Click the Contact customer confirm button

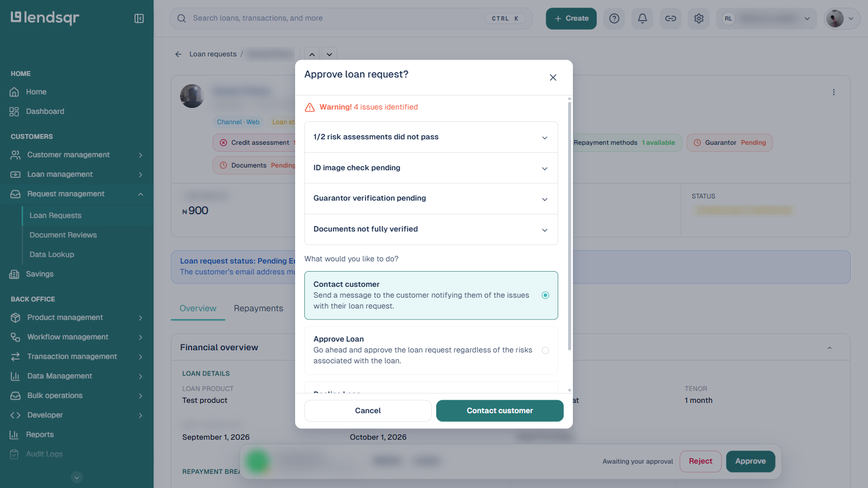(x=500, y=411)
